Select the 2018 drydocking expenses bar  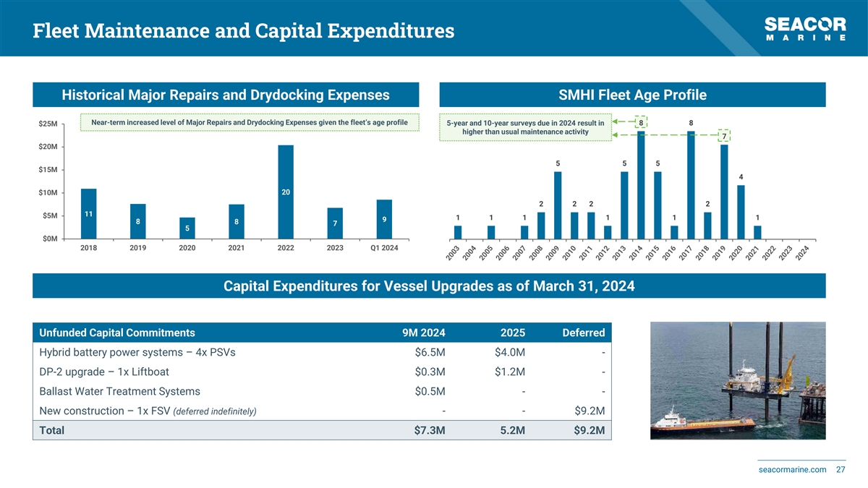click(88, 213)
